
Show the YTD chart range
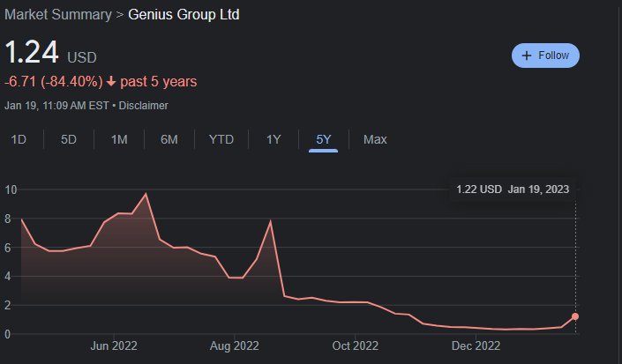click(221, 139)
